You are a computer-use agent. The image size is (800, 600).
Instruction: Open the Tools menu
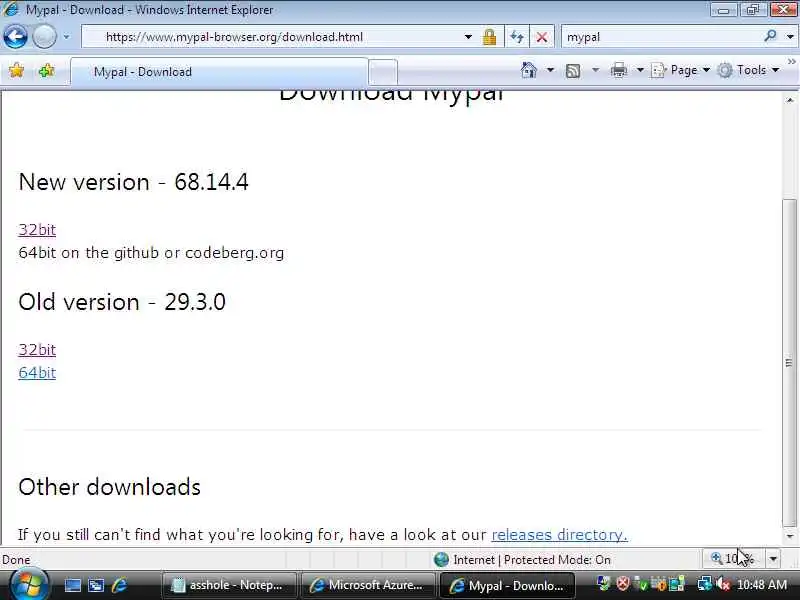tap(748, 70)
